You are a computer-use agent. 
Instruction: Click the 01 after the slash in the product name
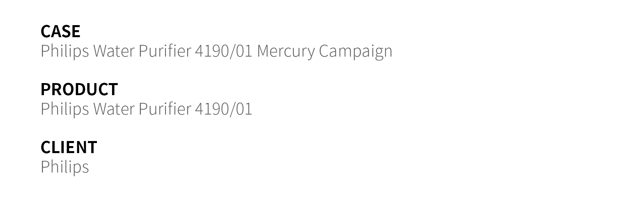pyautogui.click(x=244, y=109)
